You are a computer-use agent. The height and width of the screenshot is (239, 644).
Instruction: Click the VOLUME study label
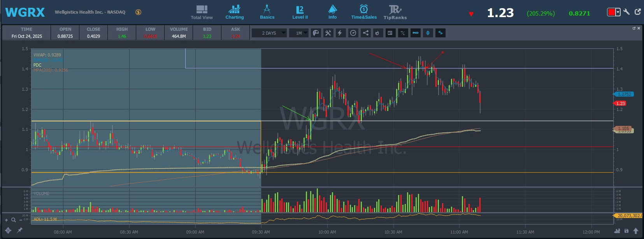point(41,193)
